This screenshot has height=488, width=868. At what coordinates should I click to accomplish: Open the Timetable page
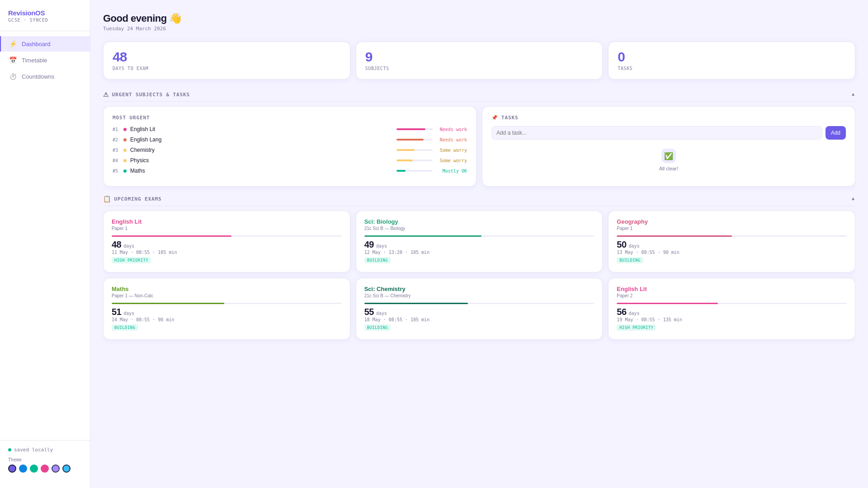coord(34,60)
